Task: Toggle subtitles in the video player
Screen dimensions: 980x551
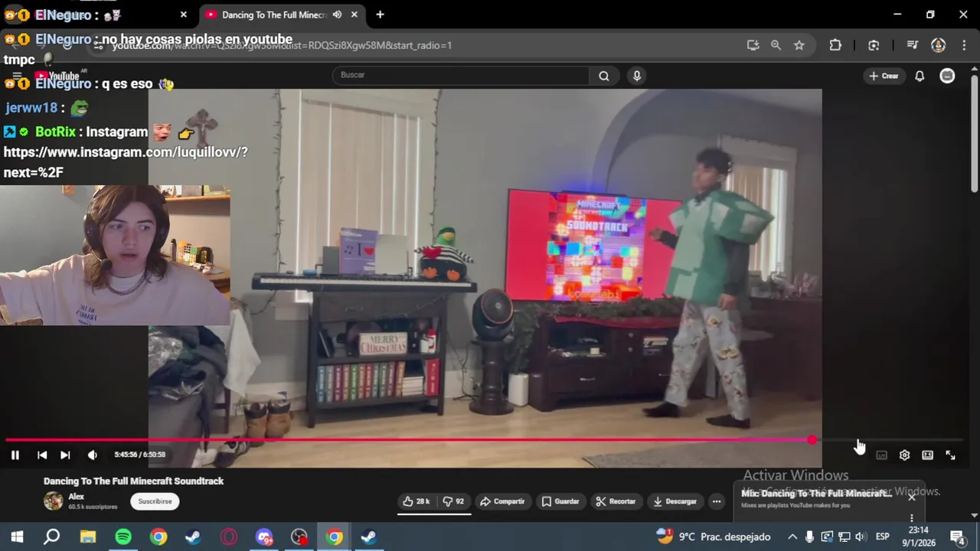Action: click(x=881, y=455)
